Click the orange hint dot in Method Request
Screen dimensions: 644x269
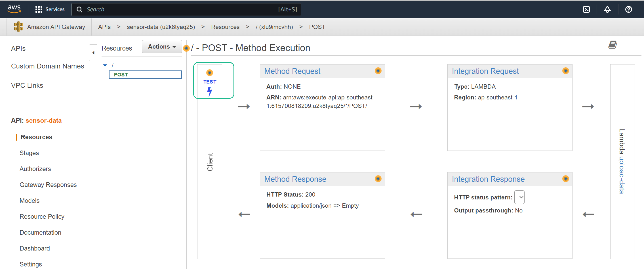378,71
